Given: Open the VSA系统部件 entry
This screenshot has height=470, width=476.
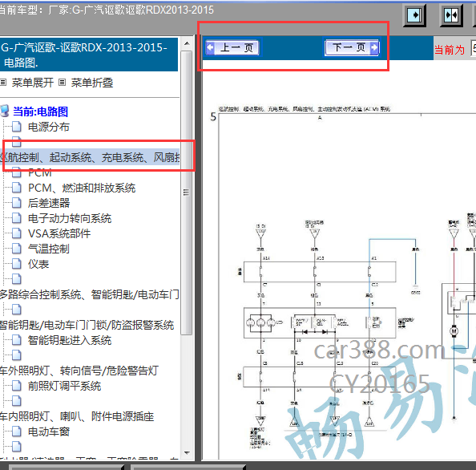Looking at the screenshot, I should click(x=59, y=233).
